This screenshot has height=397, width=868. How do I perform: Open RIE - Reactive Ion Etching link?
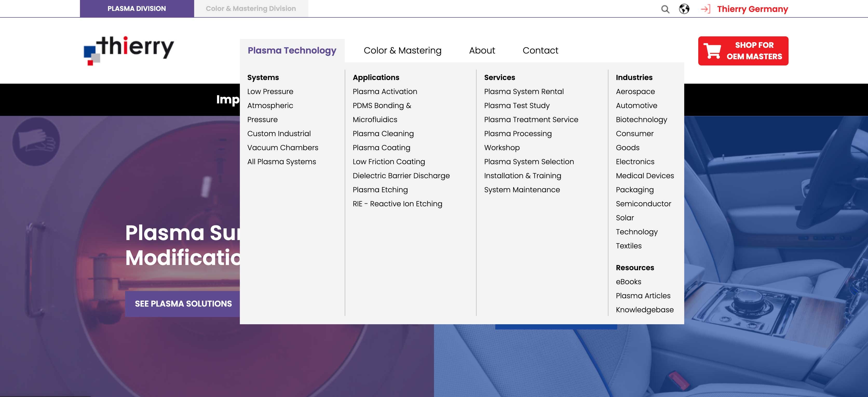pyautogui.click(x=397, y=204)
